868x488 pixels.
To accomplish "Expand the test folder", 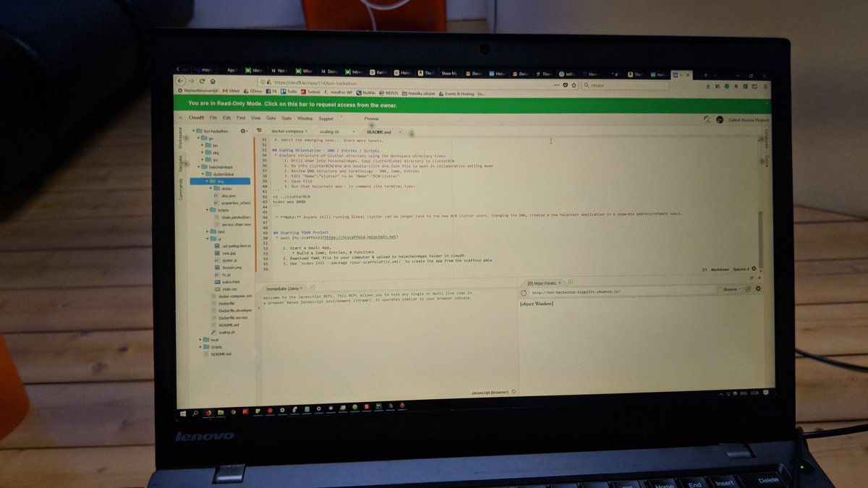I will [x=208, y=232].
